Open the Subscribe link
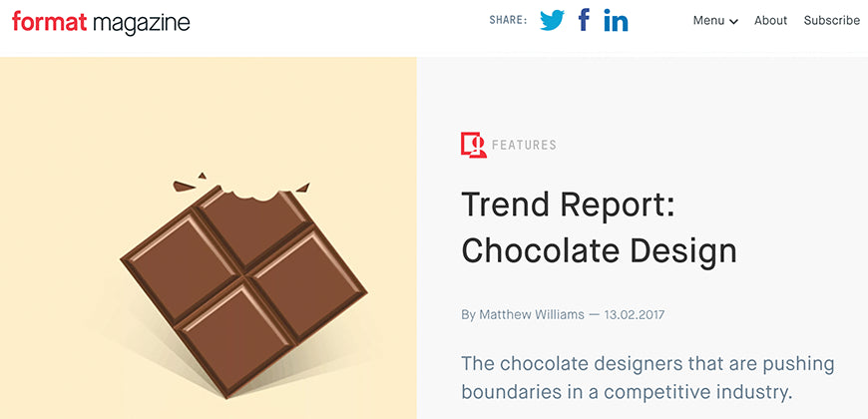This screenshot has height=419, width=868. (x=831, y=21)
